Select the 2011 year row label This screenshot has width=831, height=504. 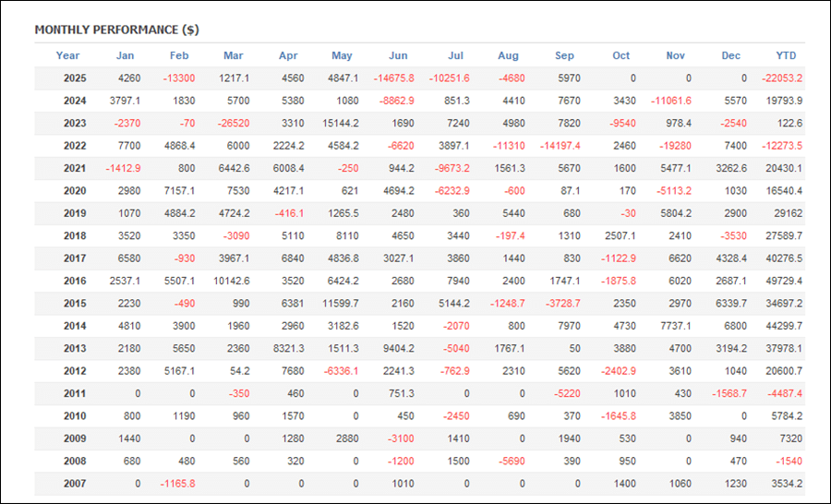click(75, 394)
